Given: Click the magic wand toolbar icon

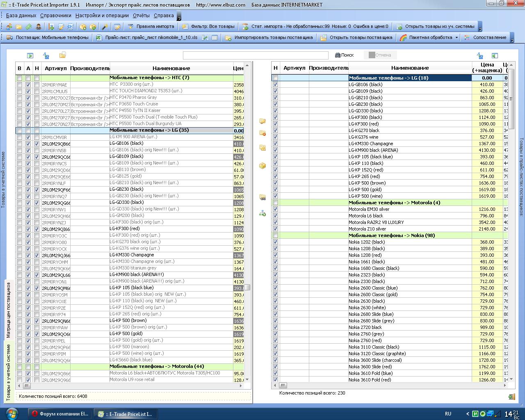Looking at the screenshot, I should click(105, 27).
